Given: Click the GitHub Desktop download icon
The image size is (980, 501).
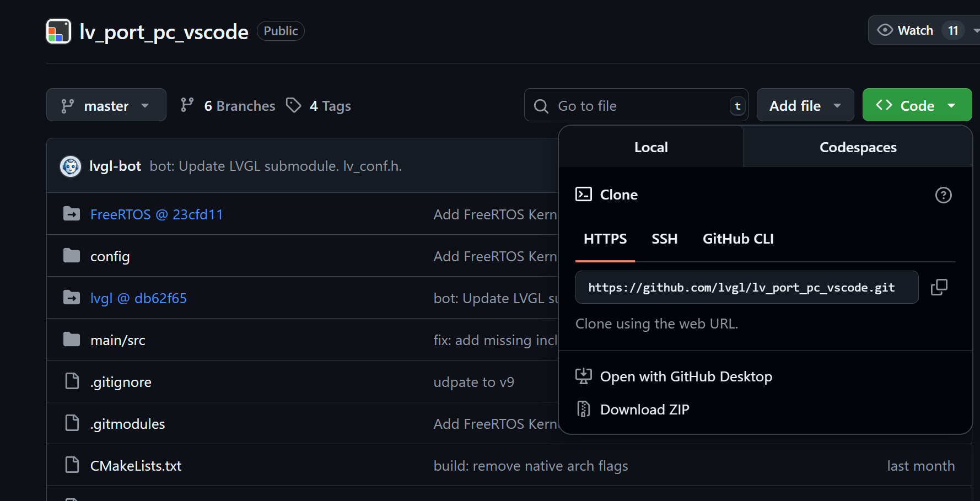Looking at the screenshot, I should coord(584,376).
